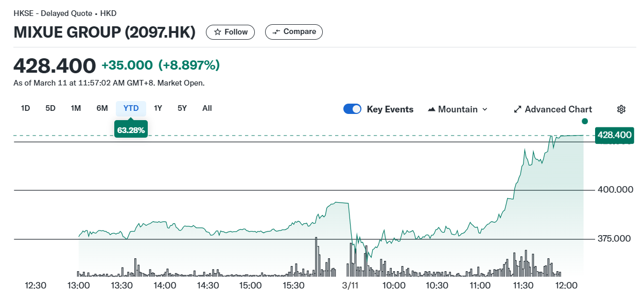
Task: Toggle the Key Events switch off
Action: (x=353, y=109)
